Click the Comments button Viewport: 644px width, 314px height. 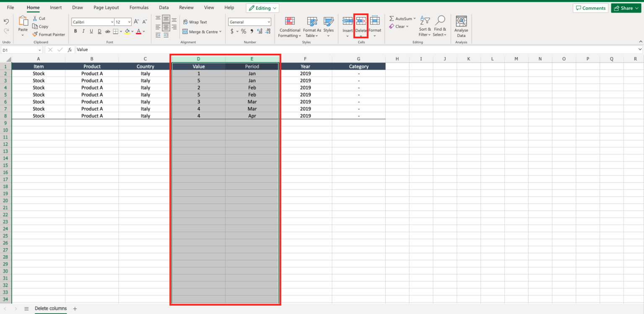click(x=590, y=8)
